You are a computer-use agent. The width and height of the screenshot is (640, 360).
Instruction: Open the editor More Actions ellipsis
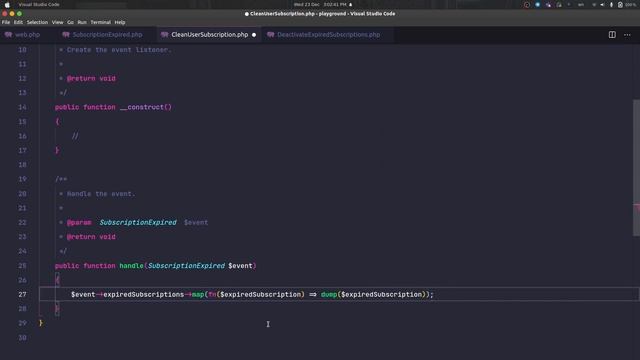point(627,35)
